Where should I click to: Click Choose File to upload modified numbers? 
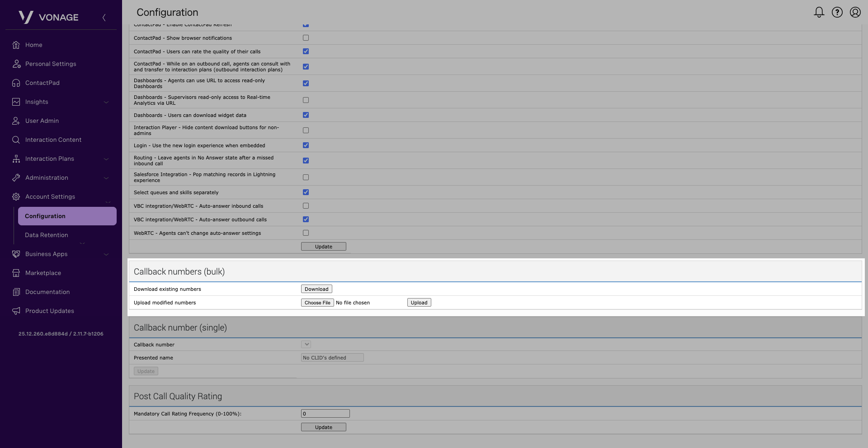coord(317,303)
